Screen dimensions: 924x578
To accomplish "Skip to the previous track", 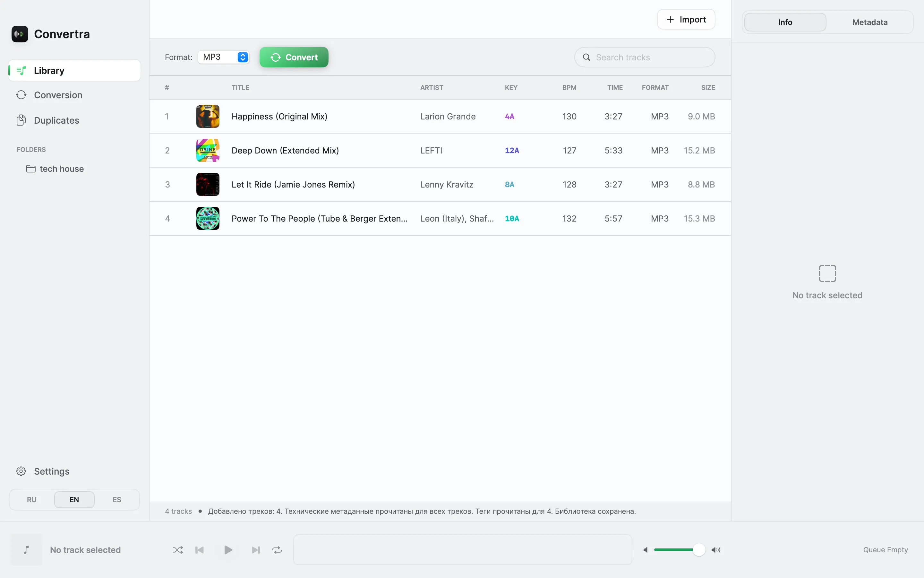I will pyautogui.click(x=199, y=550).
